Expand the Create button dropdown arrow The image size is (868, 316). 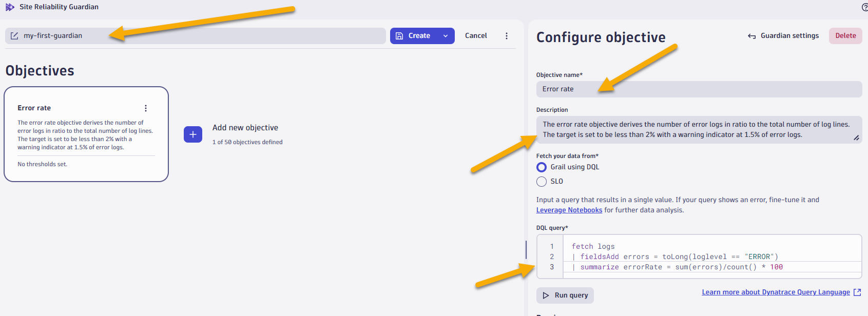point(446,36)
